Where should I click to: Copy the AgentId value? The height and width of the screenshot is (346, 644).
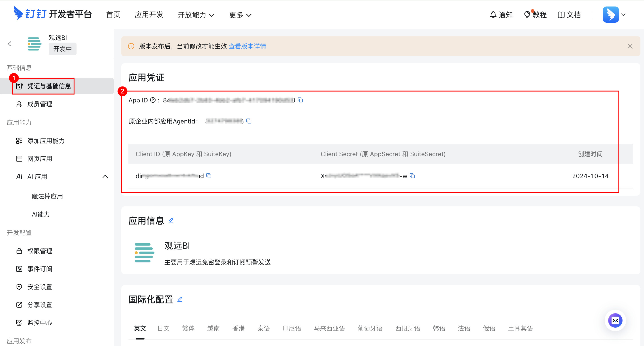[x=249, y=121]
